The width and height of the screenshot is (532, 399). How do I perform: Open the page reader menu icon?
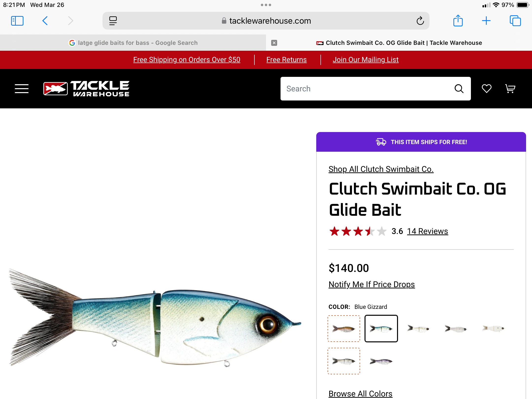(113, 21)
